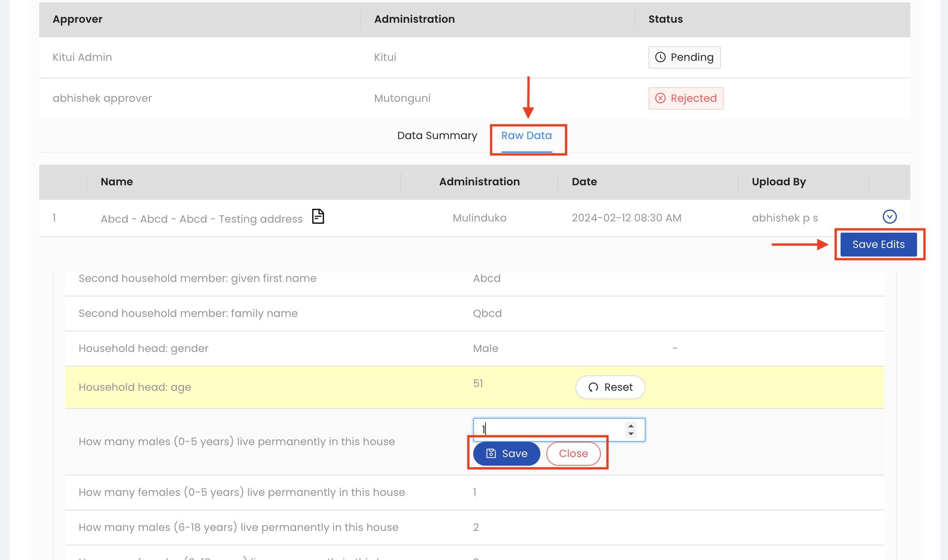948x560 pixels.
Task: Collapse the row with the circled chevron
Action: tap(889, 217)
